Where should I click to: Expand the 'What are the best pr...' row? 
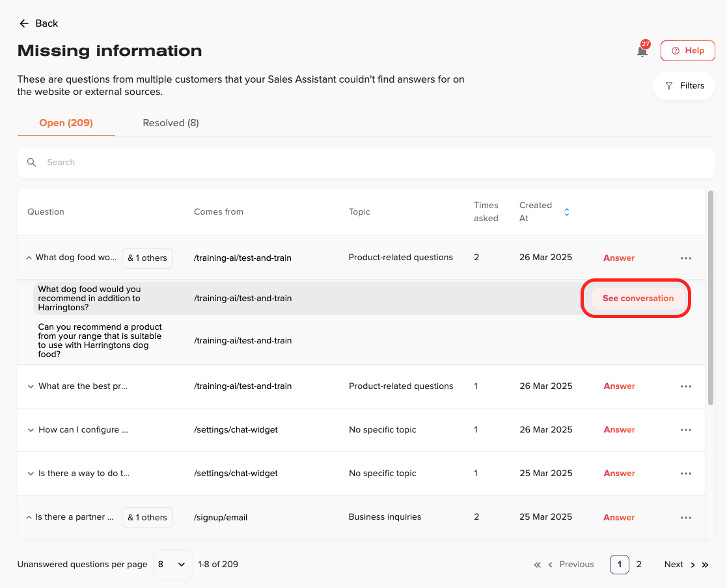pyautogui.click(x=31, y=386)
